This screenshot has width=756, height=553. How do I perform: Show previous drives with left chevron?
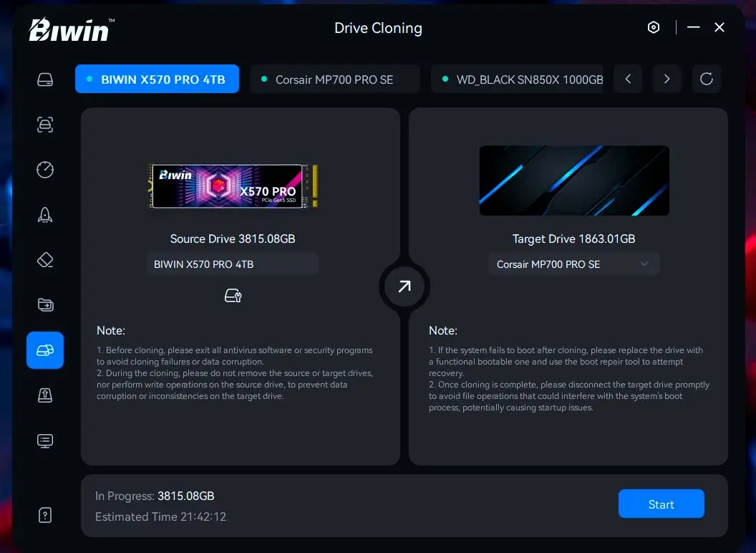click(x=628, y=79)
